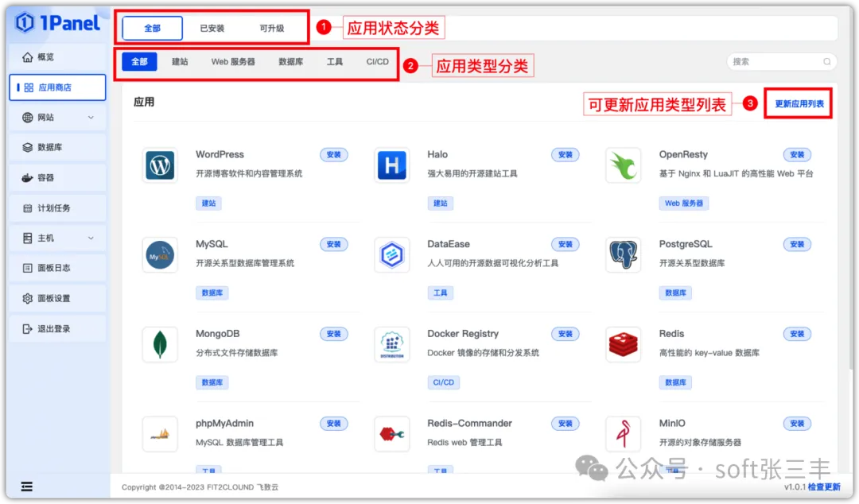
Task: Open 计划任务 in the sidebar
Action: [57, 208]
